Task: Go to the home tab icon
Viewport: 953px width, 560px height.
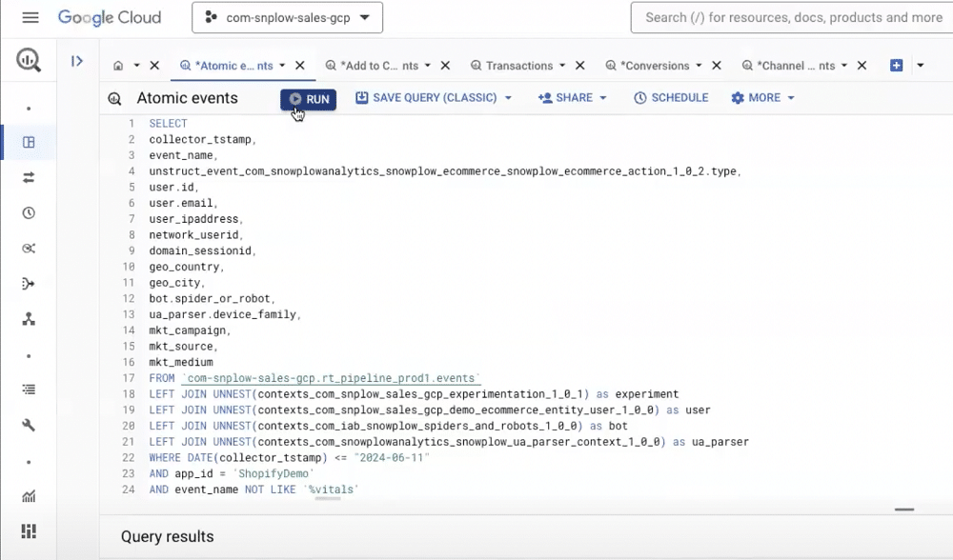Action: point(118,66)
